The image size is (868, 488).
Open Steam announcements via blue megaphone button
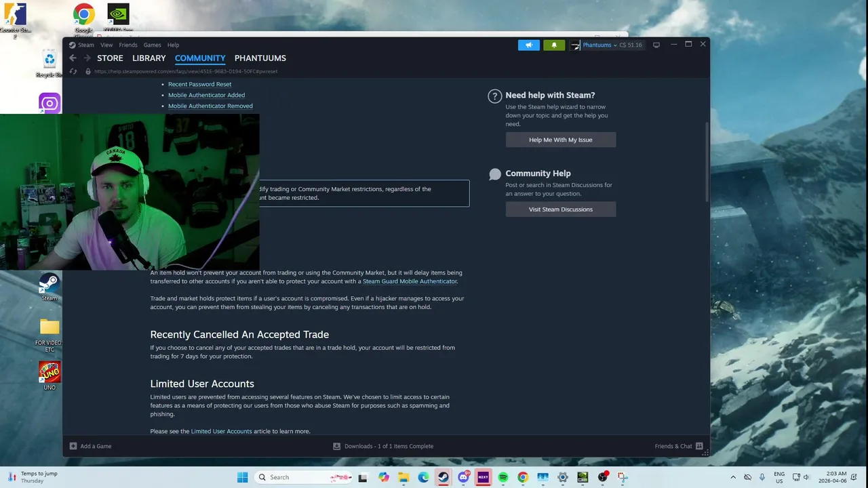[529, 45]
